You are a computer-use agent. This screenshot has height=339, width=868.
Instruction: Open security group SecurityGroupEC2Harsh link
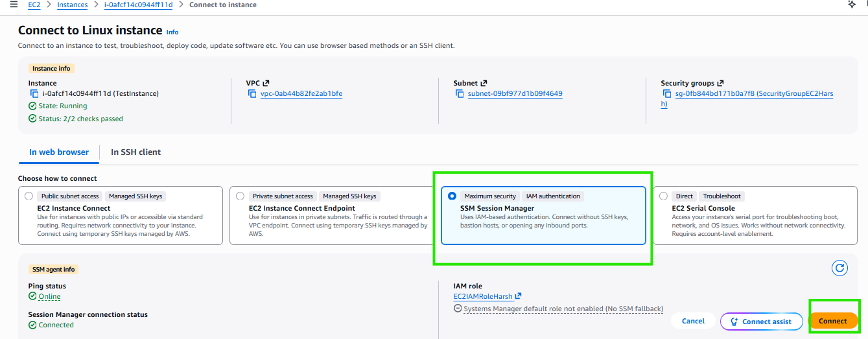tap(747, 99)
